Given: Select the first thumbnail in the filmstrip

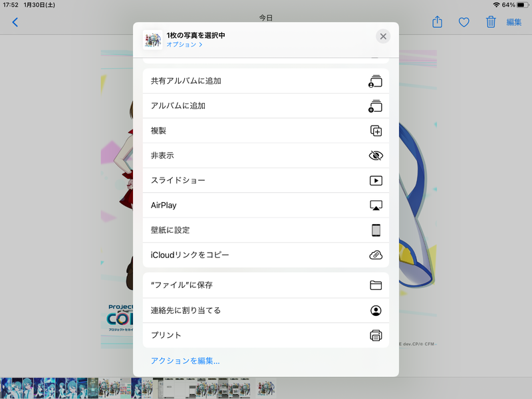Looking at the screenshot, I should point(5,388).
